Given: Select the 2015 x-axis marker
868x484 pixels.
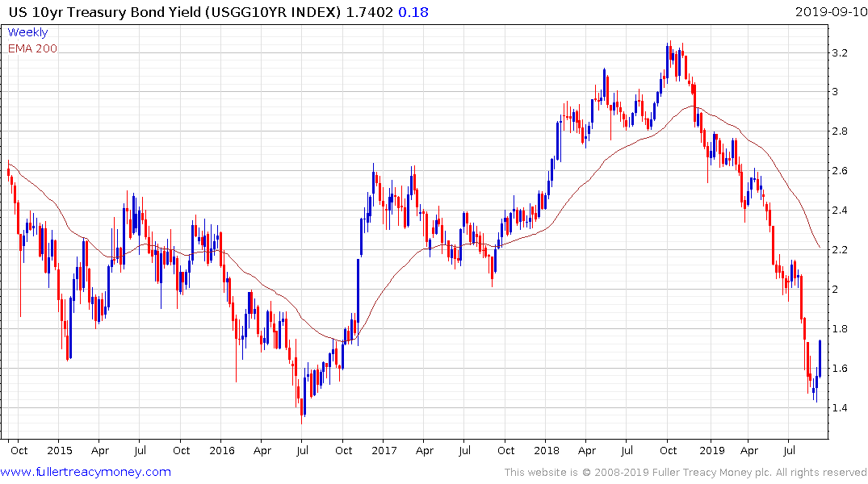Looking at the screenshot, I should point(60,450).
